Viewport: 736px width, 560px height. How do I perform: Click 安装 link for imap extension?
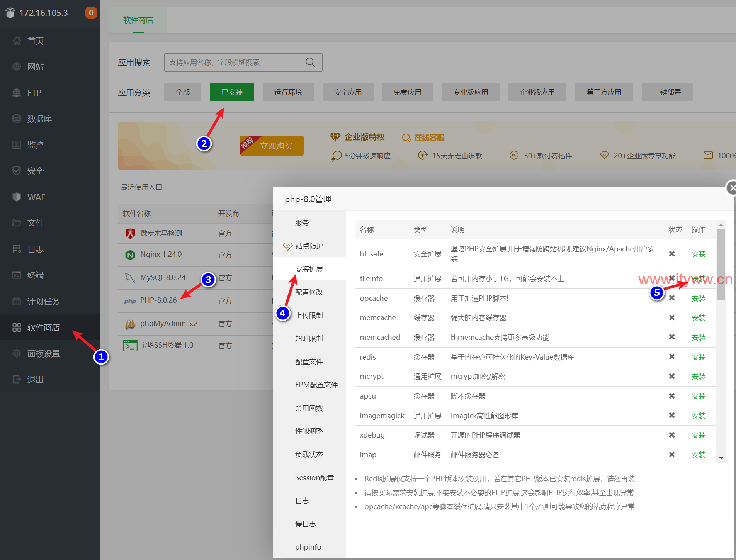coord(699,455)
